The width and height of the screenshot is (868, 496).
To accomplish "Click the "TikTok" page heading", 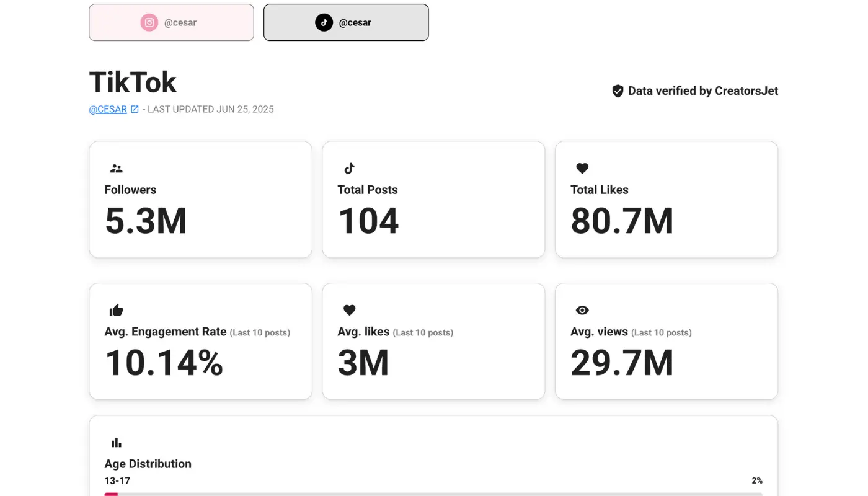I will pos(133,82).
